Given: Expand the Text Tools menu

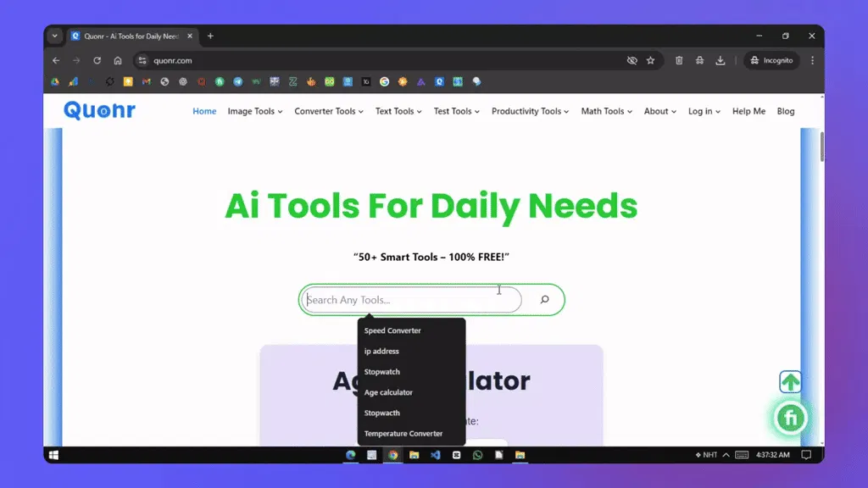Looking at the screenshot, I should pos(398,111).
